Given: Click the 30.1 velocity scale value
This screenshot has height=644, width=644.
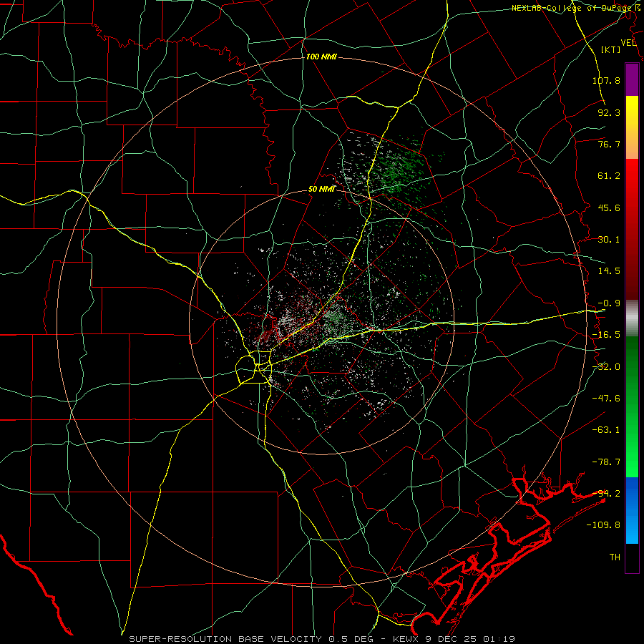Looking at the screenshot, I should [609, 240].
